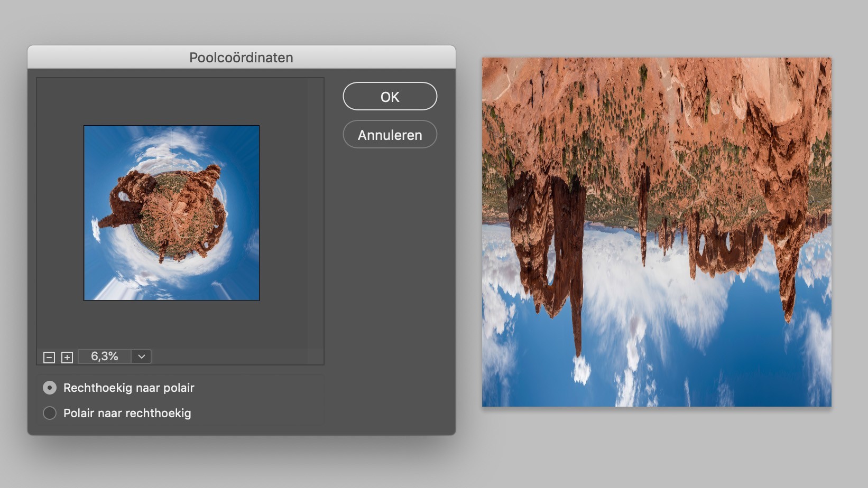Open the preview zoom percentage dropdown arrow
The width and height of the screenshot is (868, 488).
[141, 356]
